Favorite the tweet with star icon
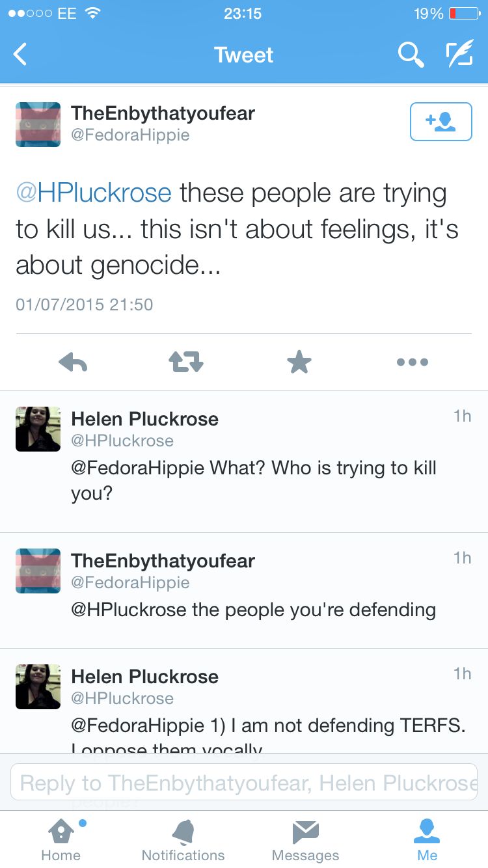Image resolution: width=488 pixels, height=868 pixels. tap(299, 362)
